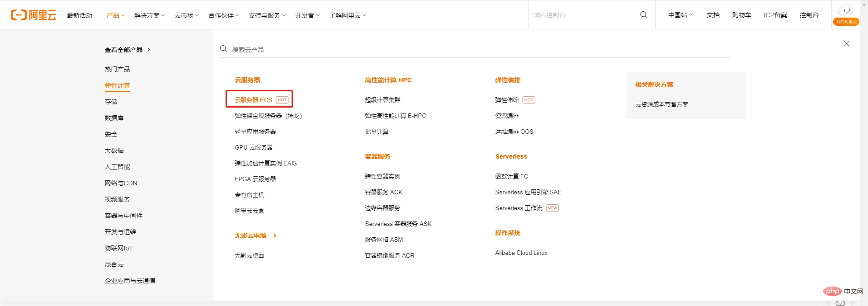
Task: Open 容器镜像服务 ACR
Action: [390, 255]
